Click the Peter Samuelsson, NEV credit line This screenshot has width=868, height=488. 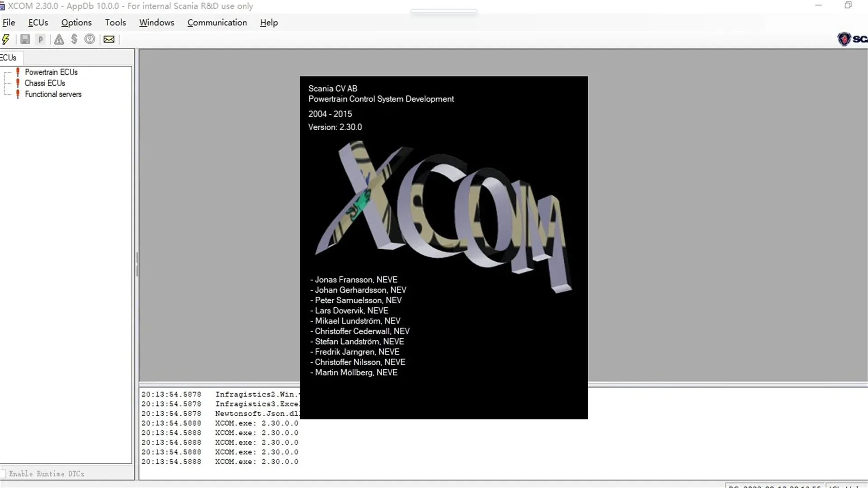(356, 300)
